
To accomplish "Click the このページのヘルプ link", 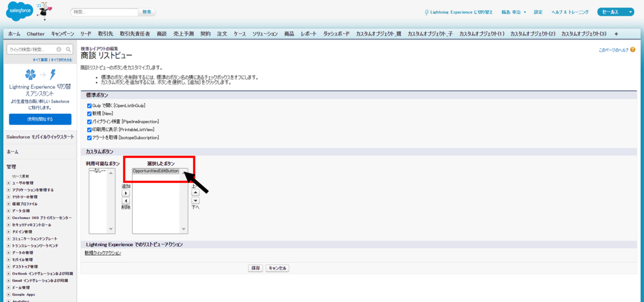I will click(613, 50).
